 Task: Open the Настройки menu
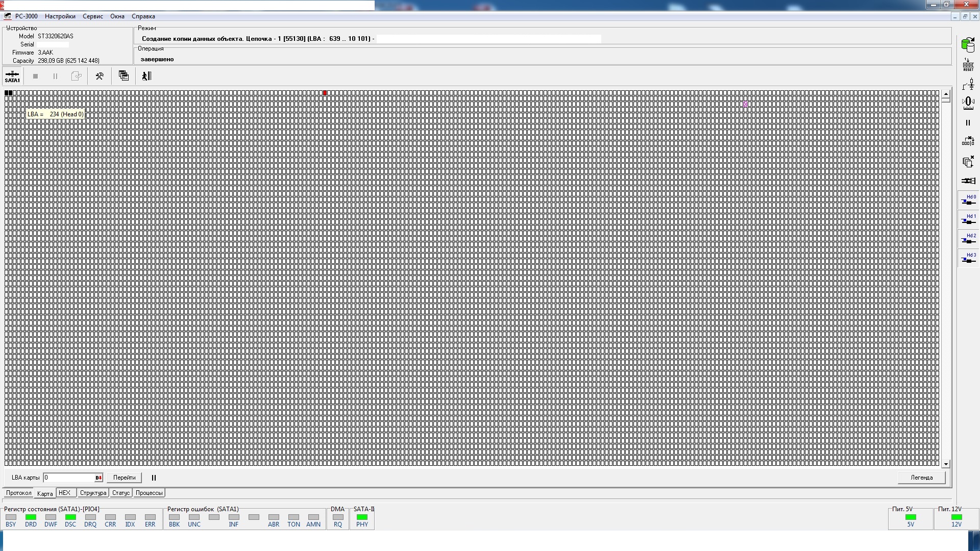(x=60, y=16)
